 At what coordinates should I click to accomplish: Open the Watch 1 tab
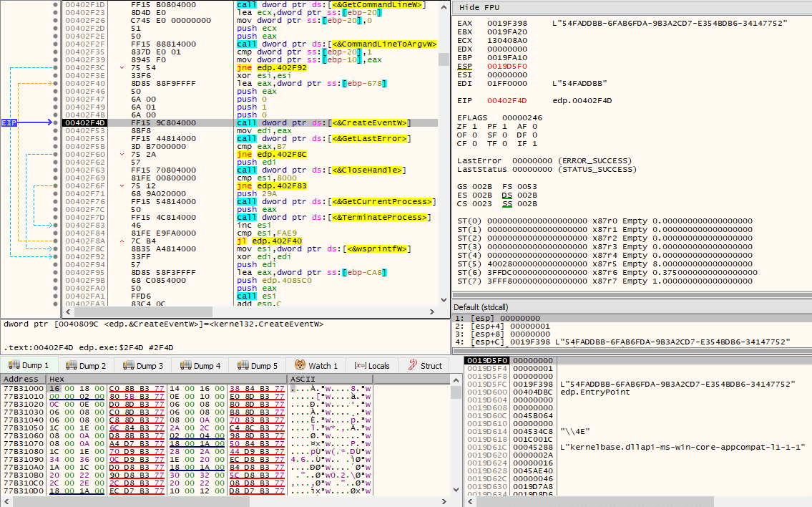click(x=316, y=365)
